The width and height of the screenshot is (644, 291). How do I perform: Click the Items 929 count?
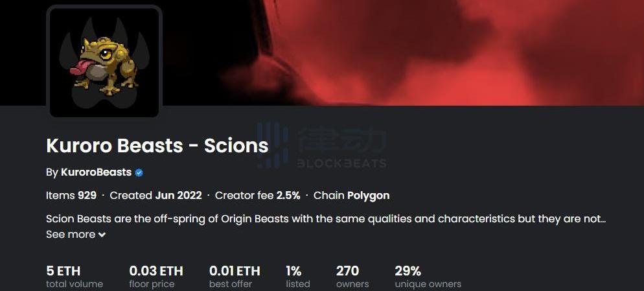pos(71,195)
